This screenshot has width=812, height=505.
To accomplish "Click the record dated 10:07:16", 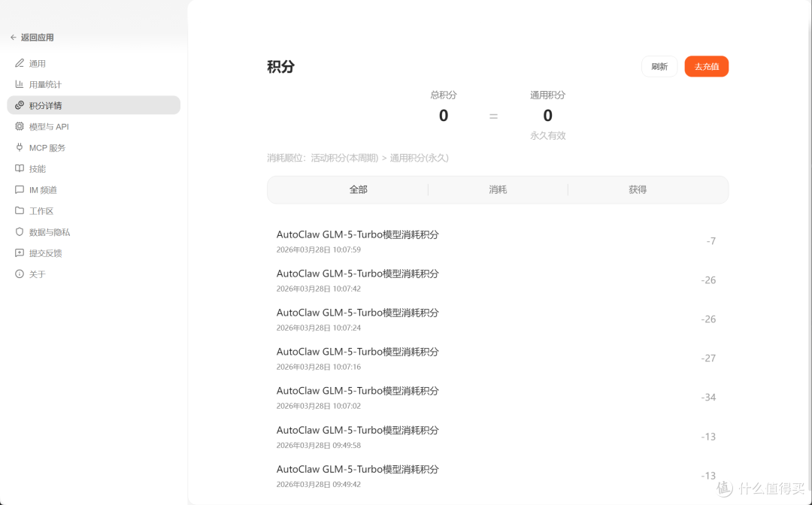I will coord(498,358).
